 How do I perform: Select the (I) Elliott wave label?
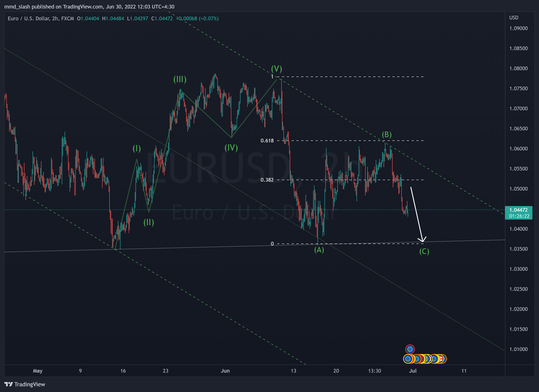137,149
